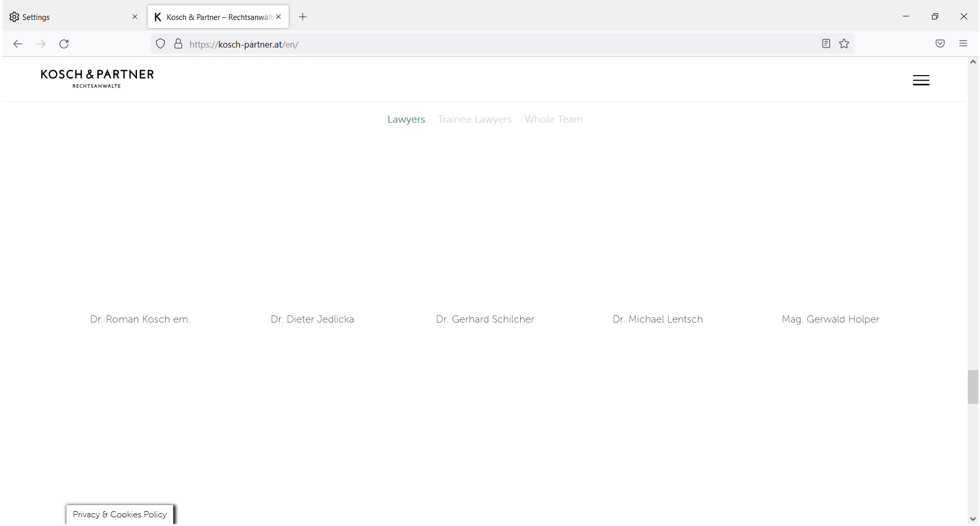Click Dr. Gerhard Schilcher's profile link

click(484, 319)
